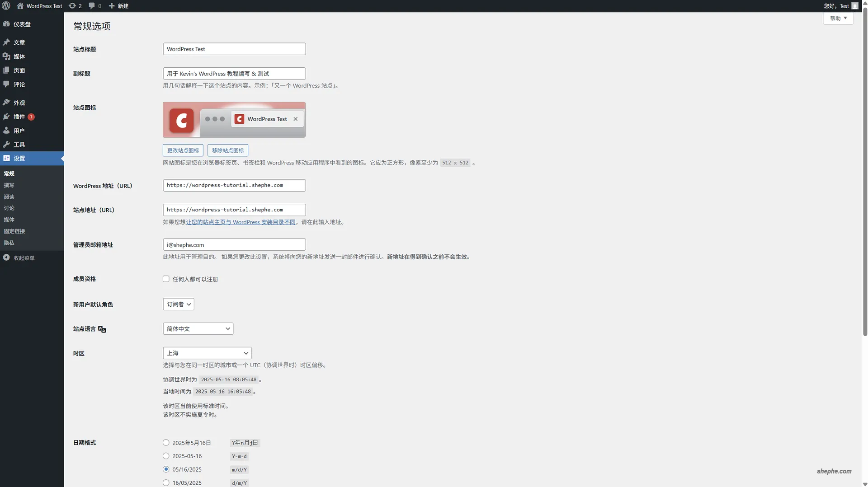Go to the 固定链接 settings submenu
868x487 pixels.
coord(14,231)
